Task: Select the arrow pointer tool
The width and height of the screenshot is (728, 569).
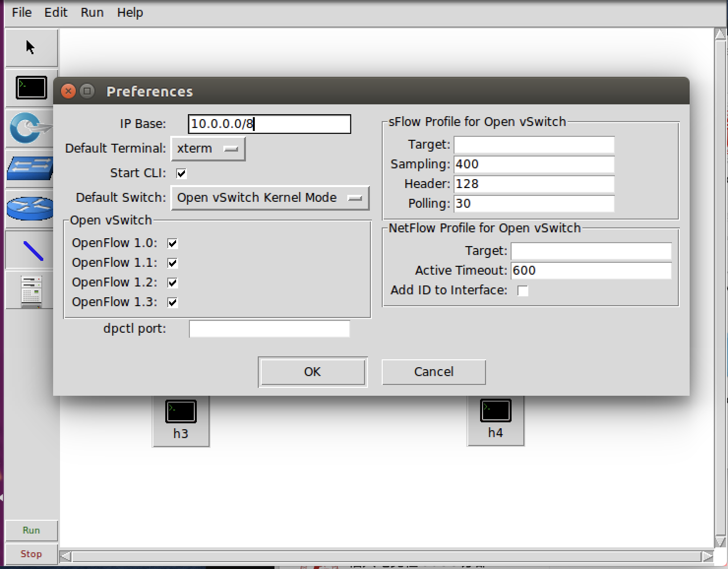Action: 31,47
